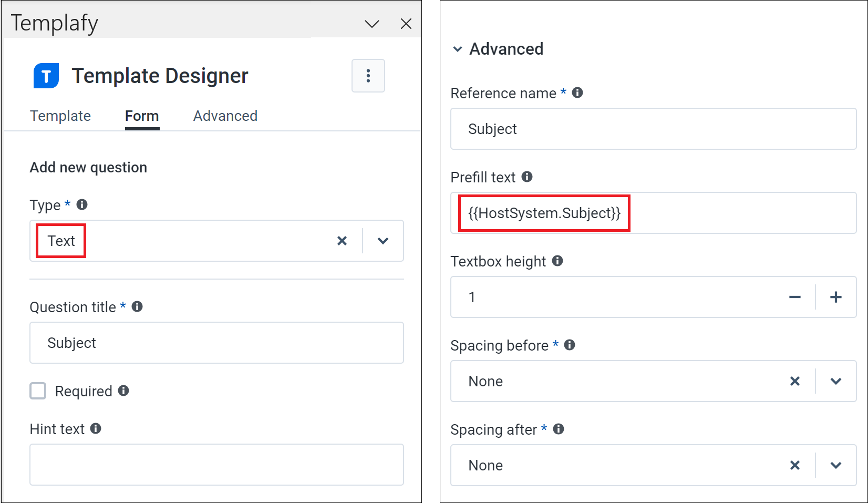Decrease Textbox height with minus button

[x=795, y=297]
